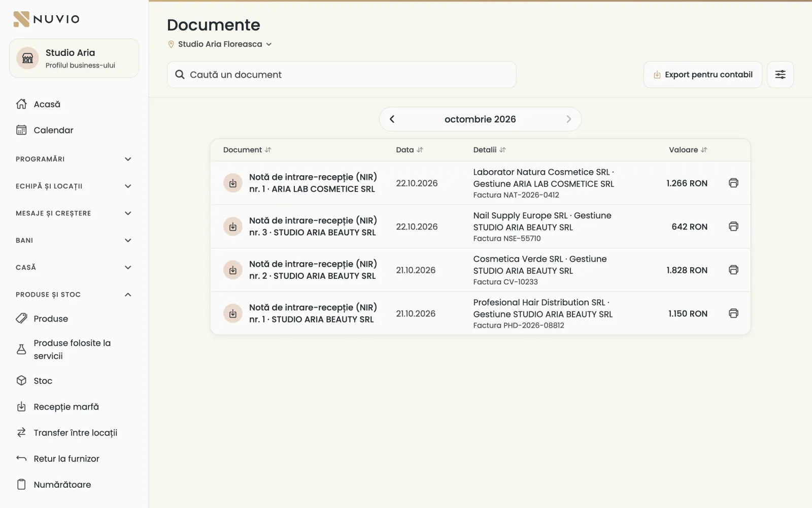Click receipt icon of nr. 1 STUDIO ARIA BEAUTY
The height and width of the screenshot is (508, 812).
point(233,313)
